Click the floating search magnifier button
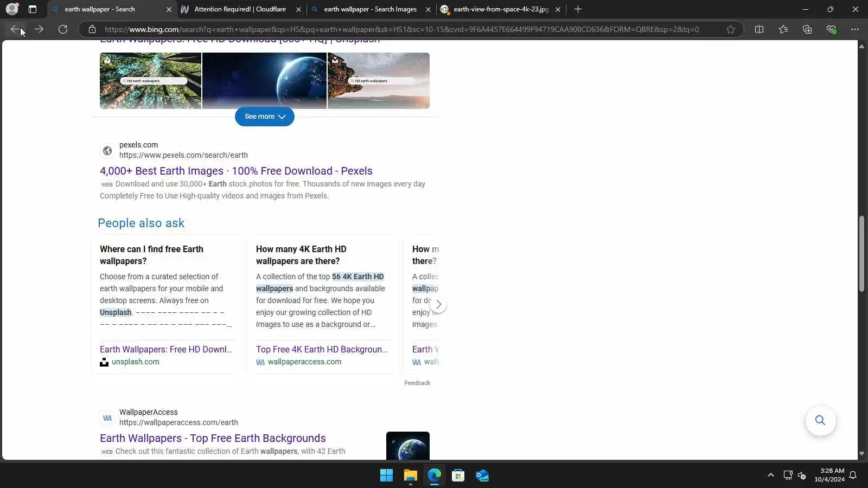The width and height of the screenshot is (868, 488). click(820, 420)
